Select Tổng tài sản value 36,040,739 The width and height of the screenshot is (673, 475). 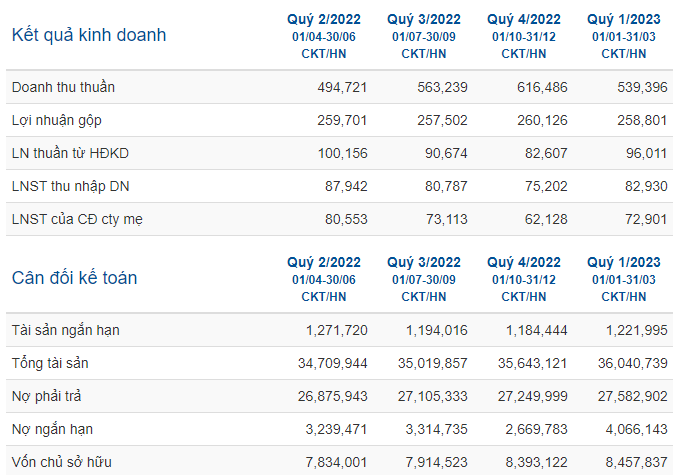click(x=633, y=363)
